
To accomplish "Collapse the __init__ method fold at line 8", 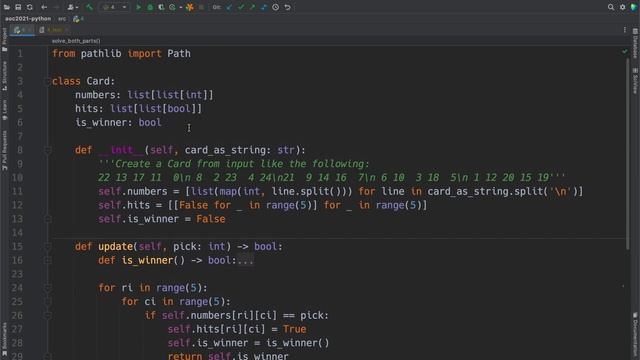I will click(48, 150).
